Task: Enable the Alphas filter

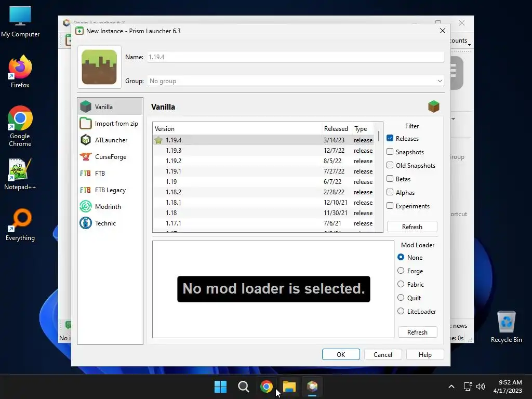Action: [390, 192]
